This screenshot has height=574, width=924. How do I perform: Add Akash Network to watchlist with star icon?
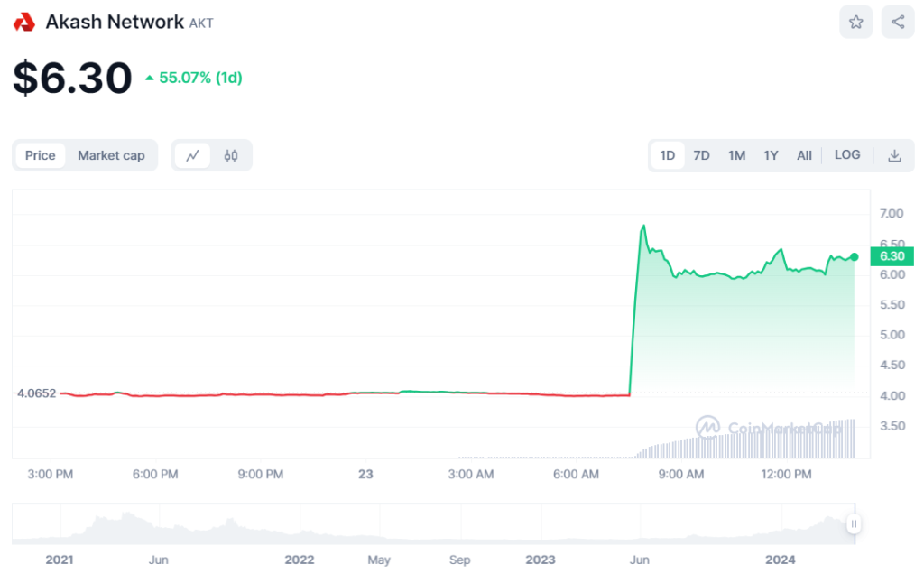coord(855,23)
